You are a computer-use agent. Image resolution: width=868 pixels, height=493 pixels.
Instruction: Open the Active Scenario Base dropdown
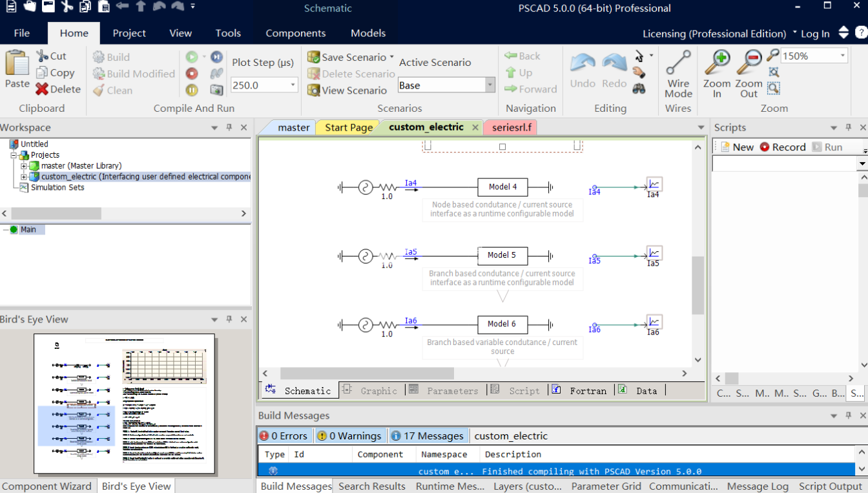coord(490,85)
